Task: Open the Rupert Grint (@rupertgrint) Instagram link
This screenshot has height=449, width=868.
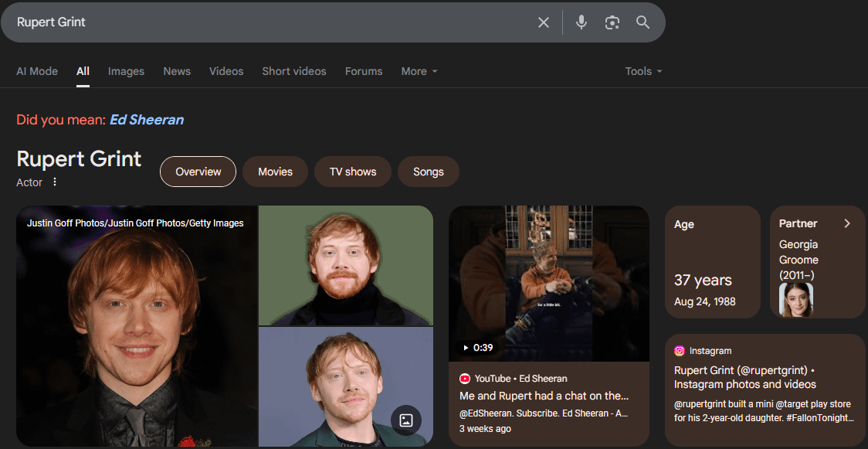Action: (745, 377)
